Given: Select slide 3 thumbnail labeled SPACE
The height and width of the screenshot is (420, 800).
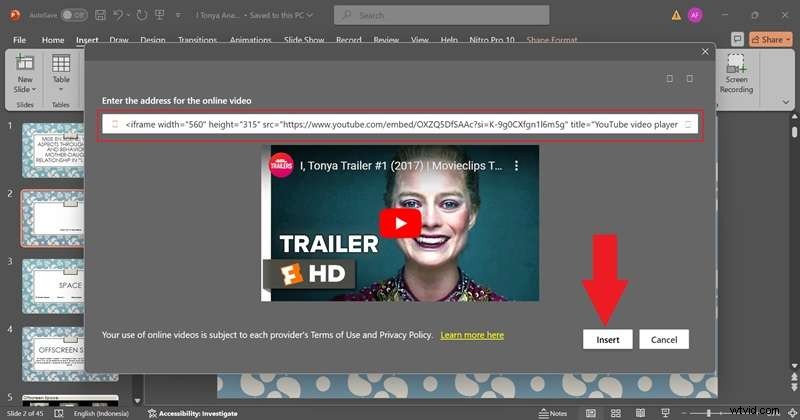Looking at the screenshot, I should [53, 286].
